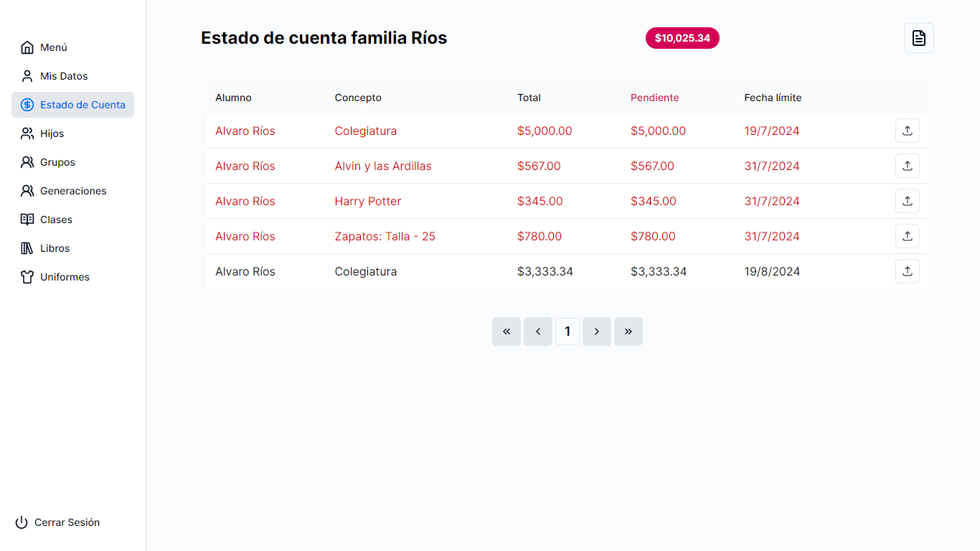Open Hijos section in sidebar

(x=52, y=133)
